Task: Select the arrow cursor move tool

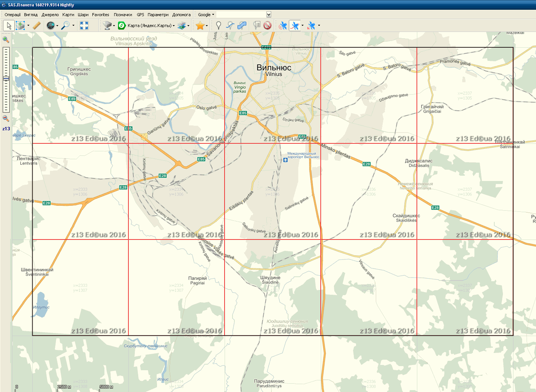Action: [x=9, y=26]
